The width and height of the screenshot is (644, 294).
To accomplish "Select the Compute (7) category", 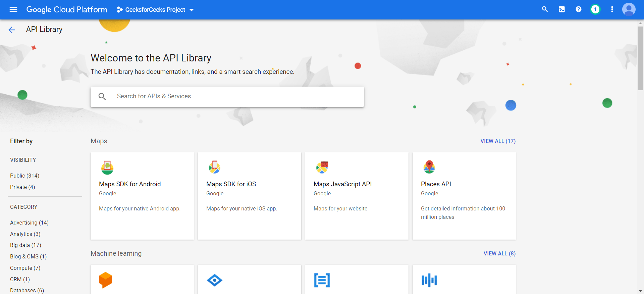I will click(25, 268).
